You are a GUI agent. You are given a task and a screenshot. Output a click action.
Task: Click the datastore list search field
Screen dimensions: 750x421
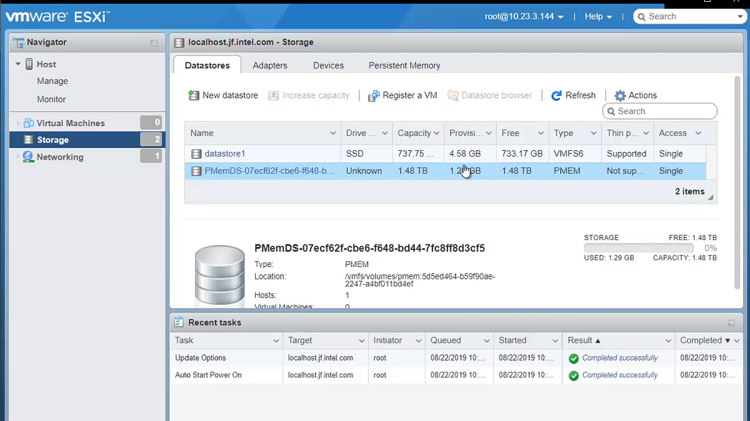(x=660, y=111)
